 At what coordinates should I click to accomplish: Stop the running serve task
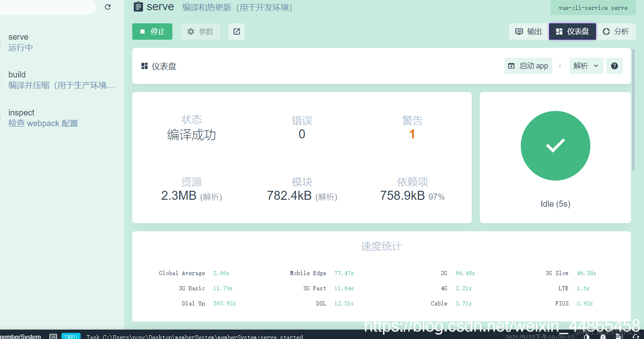(152, 32)
